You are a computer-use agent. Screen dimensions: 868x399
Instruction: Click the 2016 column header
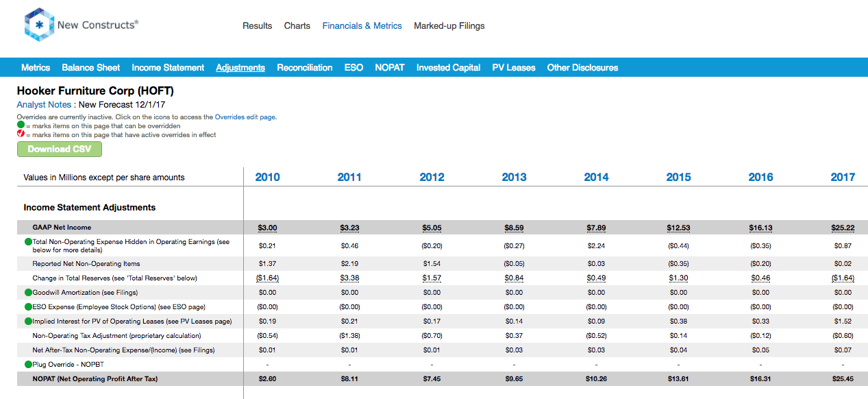tap(760, 177)
